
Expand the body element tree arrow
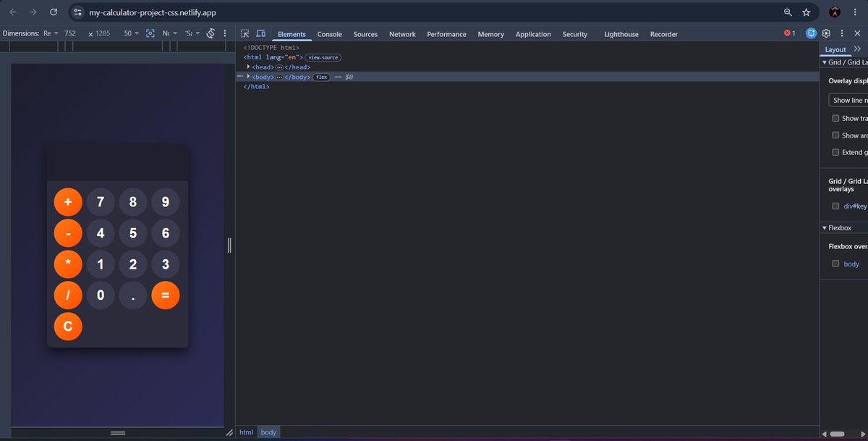click(248, 77)
